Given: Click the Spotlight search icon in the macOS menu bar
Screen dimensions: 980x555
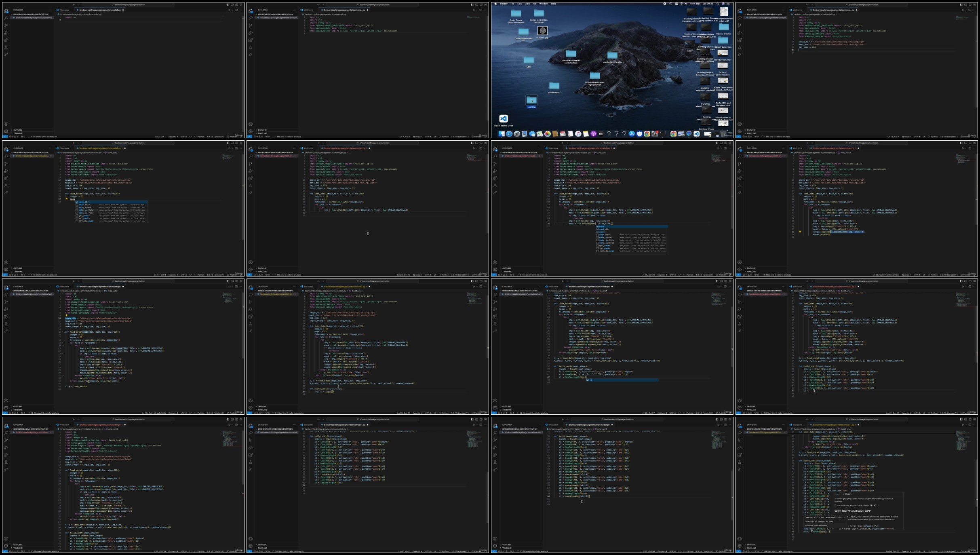Looking at the screenshot, I should point(718,4).
